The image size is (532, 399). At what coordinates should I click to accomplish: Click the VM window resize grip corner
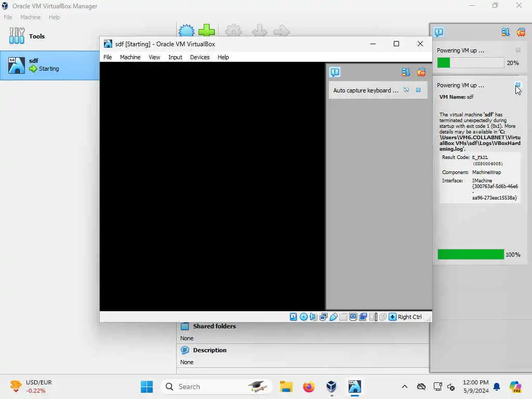pyautogui.click(x=429, y=319)
